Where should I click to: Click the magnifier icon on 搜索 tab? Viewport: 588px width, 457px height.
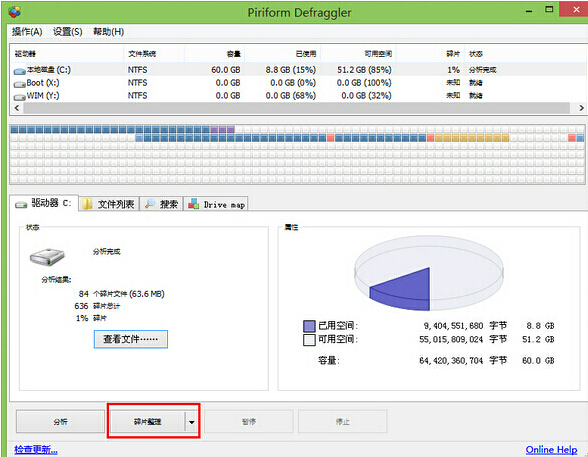coord(150,204)
